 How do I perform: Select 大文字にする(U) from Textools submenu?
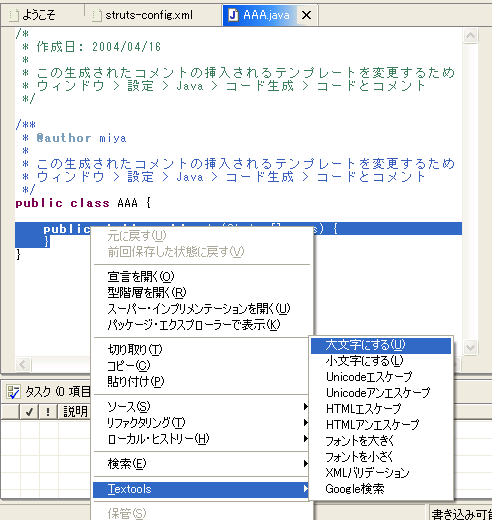tap(381, 345)
